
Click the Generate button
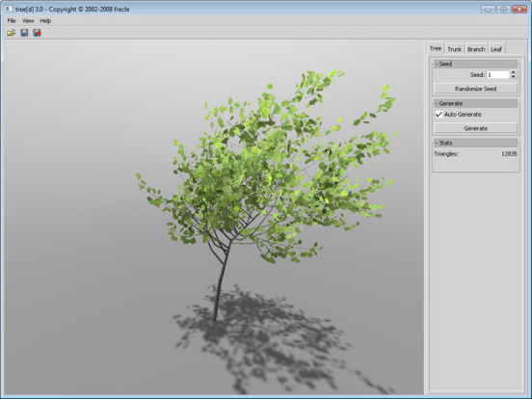[x=476, y=128]
